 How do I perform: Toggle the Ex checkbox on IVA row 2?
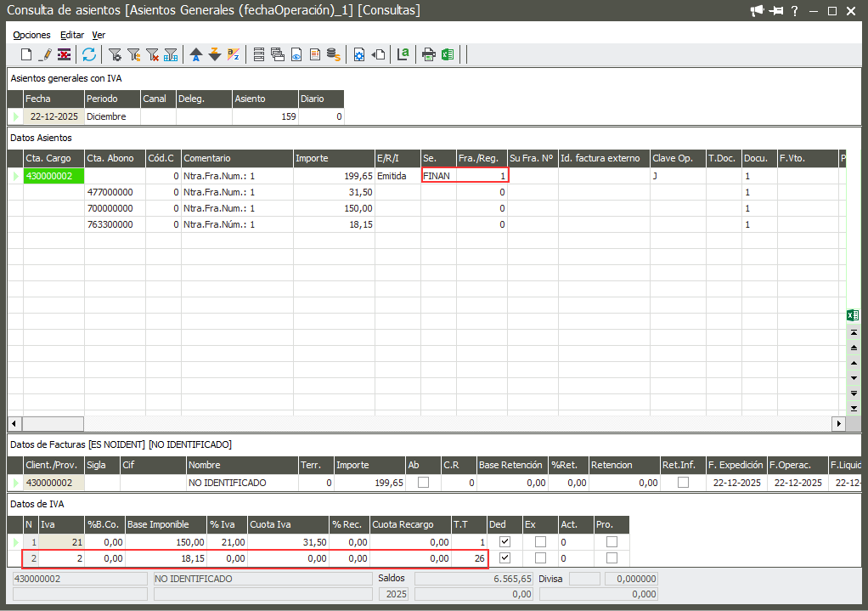point(539,558)
